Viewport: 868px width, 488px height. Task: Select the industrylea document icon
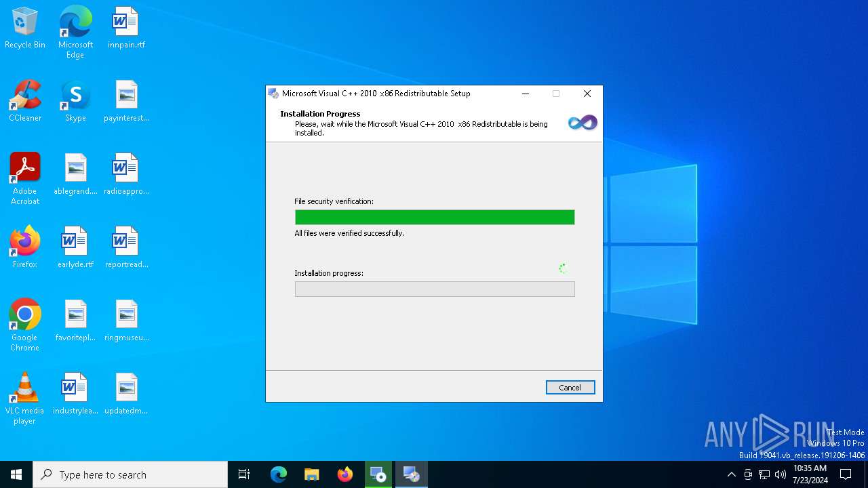point(75,394)
